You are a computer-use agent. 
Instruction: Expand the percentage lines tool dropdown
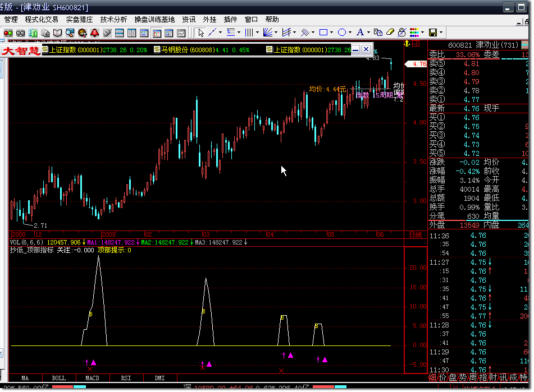pyautogui.click(x=239, y=33)
